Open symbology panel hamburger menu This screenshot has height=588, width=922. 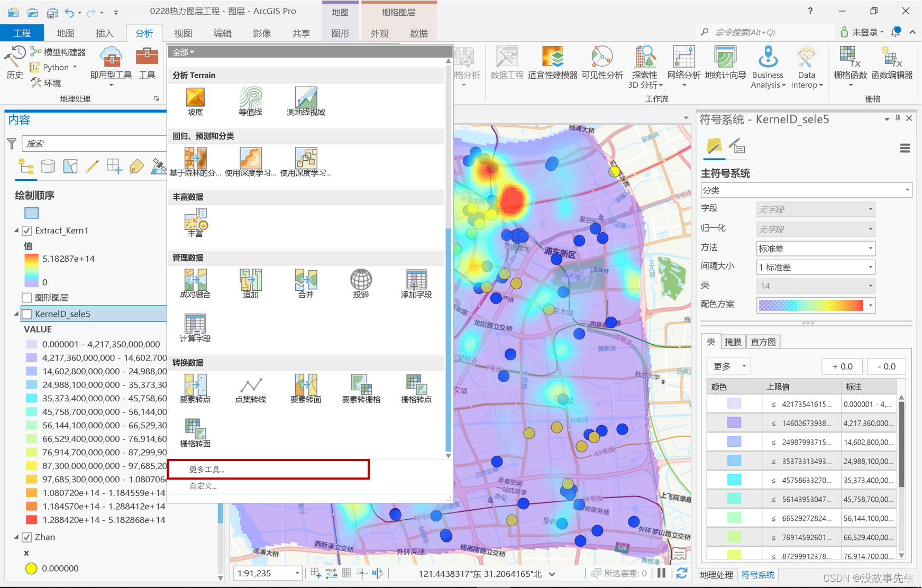[x=905, y=149]
